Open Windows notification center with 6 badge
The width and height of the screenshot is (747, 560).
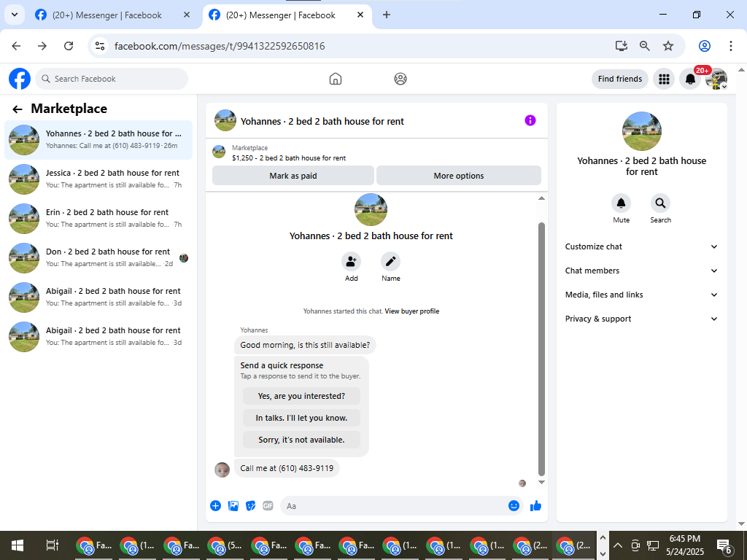tap(724, 546)
